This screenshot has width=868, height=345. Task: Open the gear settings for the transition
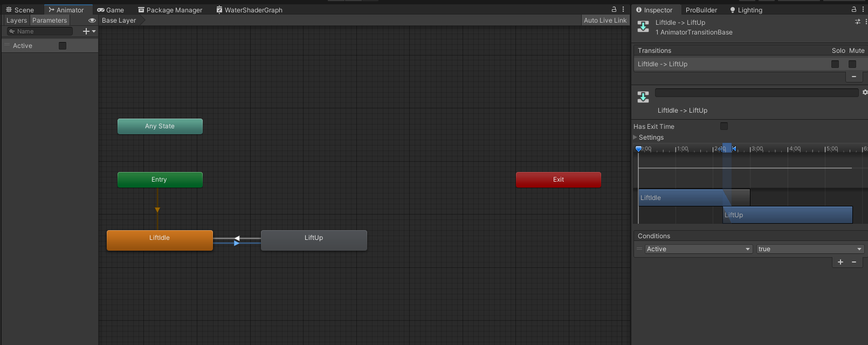[x=865, y=92]
